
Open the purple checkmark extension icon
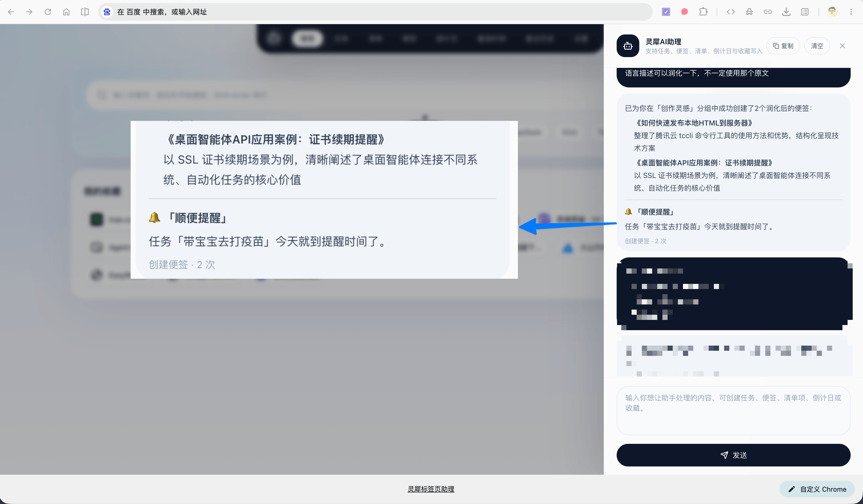(666, 12)
